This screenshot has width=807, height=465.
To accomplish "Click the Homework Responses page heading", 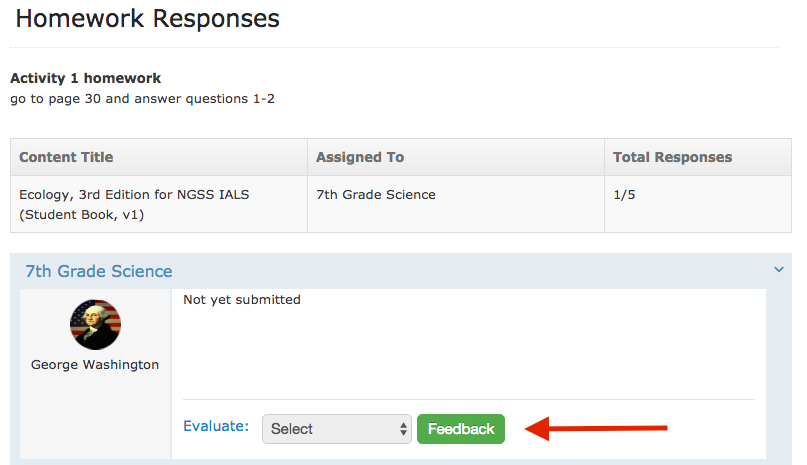I will click(x=147, y=18).
